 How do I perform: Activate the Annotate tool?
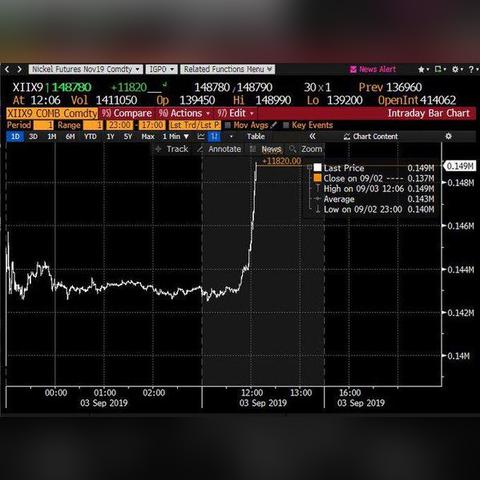pos(219,149)
